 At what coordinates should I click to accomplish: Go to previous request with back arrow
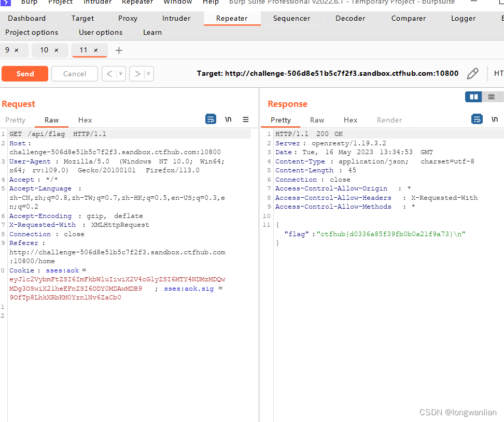coord(110,73)
